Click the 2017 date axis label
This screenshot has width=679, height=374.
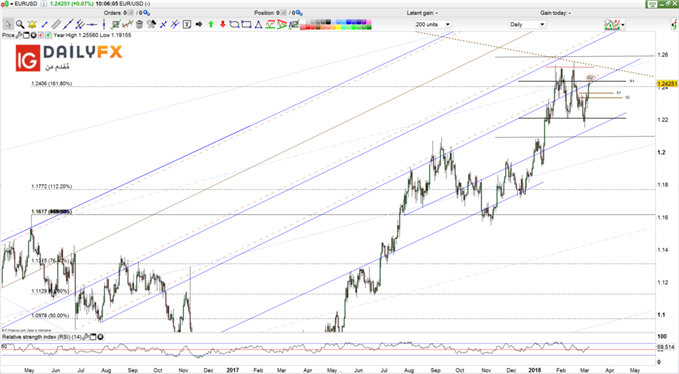pyautogui.click(x=233, y=370)
